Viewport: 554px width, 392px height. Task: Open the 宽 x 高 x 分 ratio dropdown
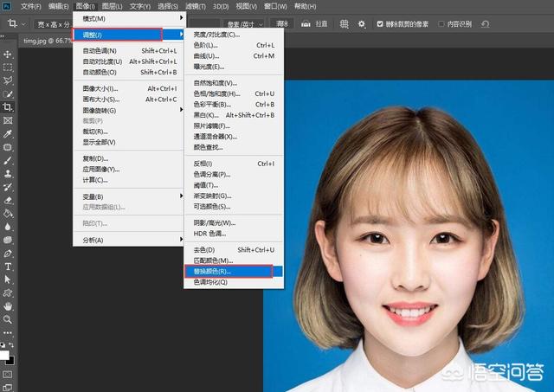[x=54, y=24]
